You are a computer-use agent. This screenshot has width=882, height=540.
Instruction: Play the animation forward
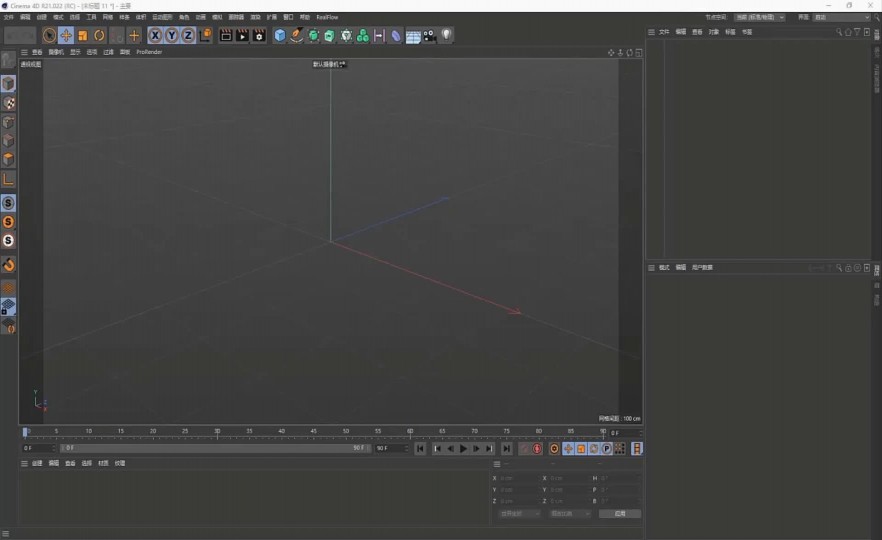click(x=463, y=448)
